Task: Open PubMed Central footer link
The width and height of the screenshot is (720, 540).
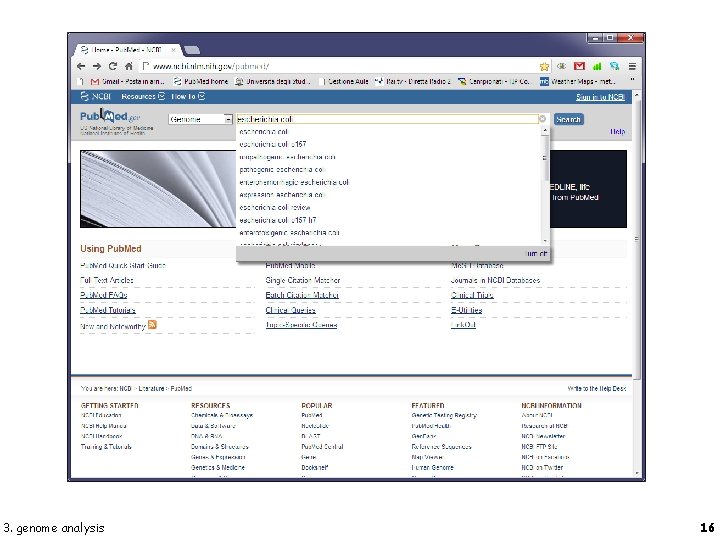Action: (322, 446)
